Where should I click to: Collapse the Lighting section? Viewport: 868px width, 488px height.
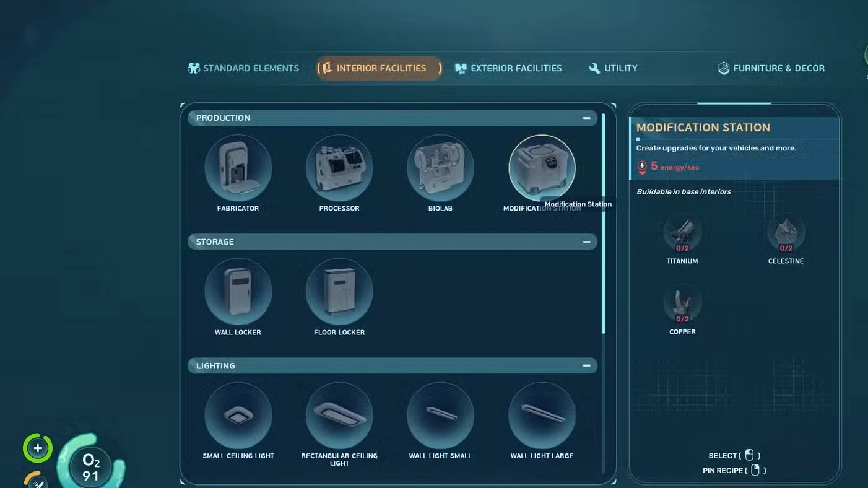(586, 365)
